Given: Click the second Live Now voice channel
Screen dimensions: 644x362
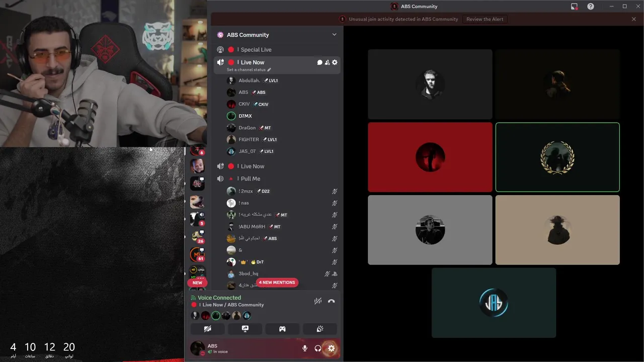Looking at the screenshot, I should pos(277,166).
